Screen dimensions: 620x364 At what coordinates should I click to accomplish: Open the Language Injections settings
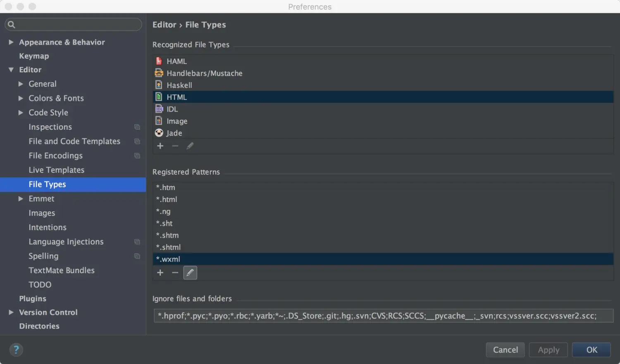(x=66, y=242)
